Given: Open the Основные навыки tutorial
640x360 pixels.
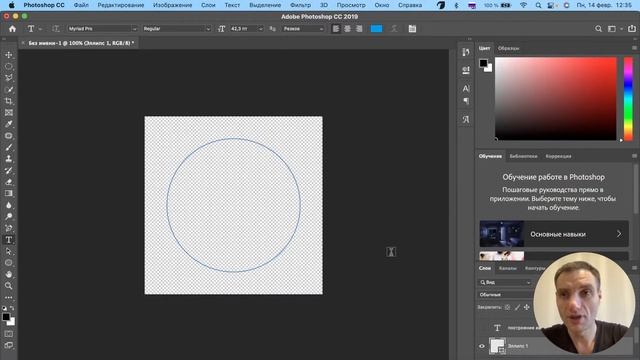Looking at the screenshot, I should 554,234.
